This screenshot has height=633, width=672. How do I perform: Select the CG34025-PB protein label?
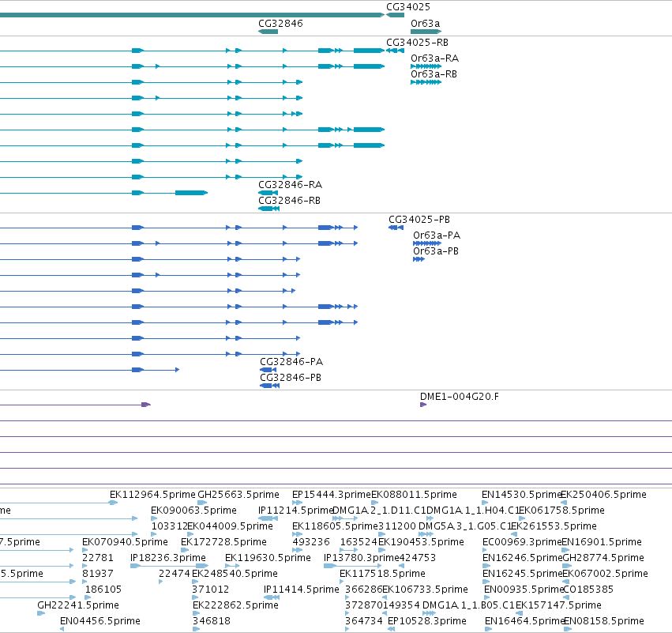(x=419, y=220)
